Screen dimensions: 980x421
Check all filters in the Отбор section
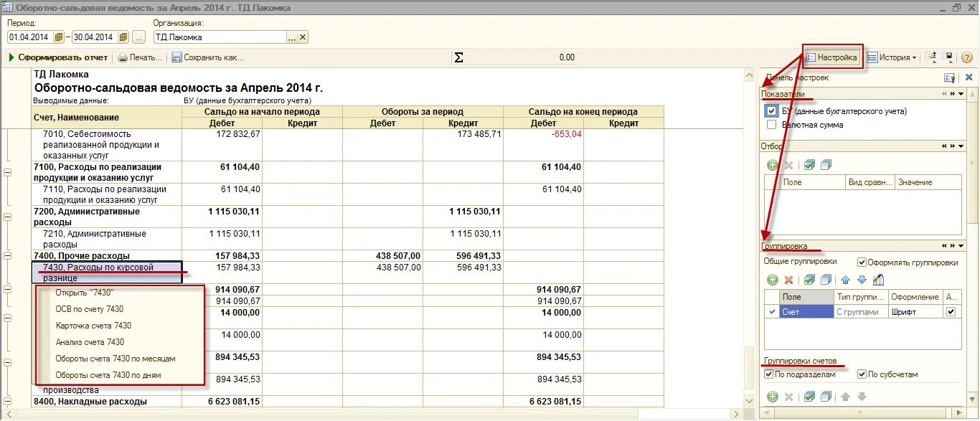[809, 165]
